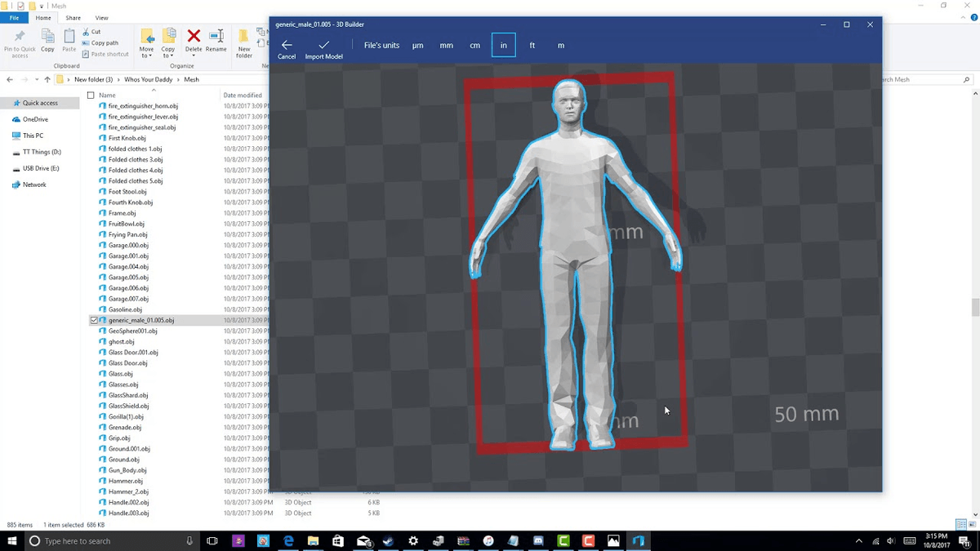Expand chevron after New folder (3) breadcrumb
The image size is (980, 551).
118,79
